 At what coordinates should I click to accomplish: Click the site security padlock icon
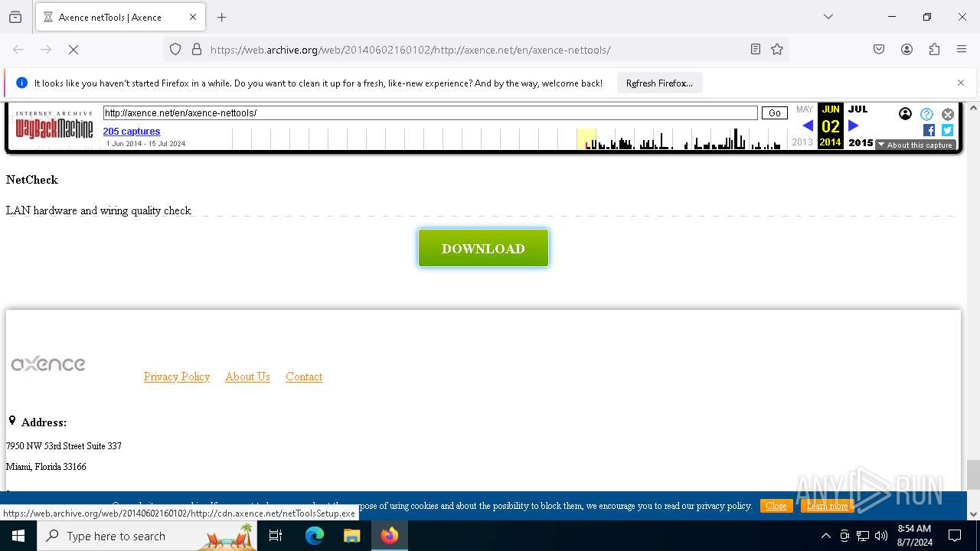(197, 50)
